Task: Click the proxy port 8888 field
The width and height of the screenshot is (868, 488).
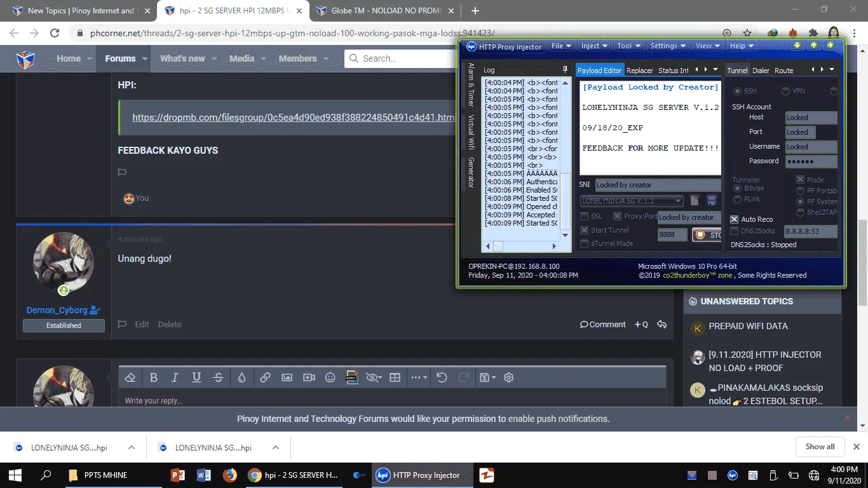Action: pos(672,234)
